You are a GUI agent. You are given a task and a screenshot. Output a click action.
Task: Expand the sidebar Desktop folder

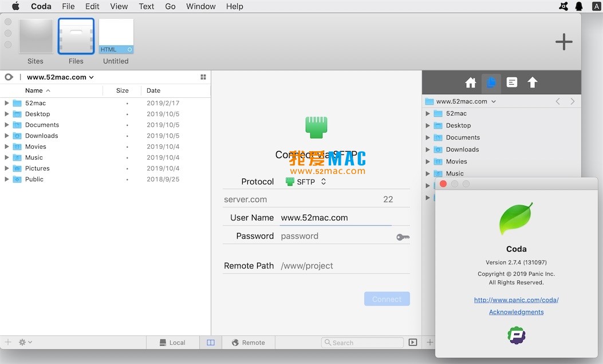(x=428, y=125)
